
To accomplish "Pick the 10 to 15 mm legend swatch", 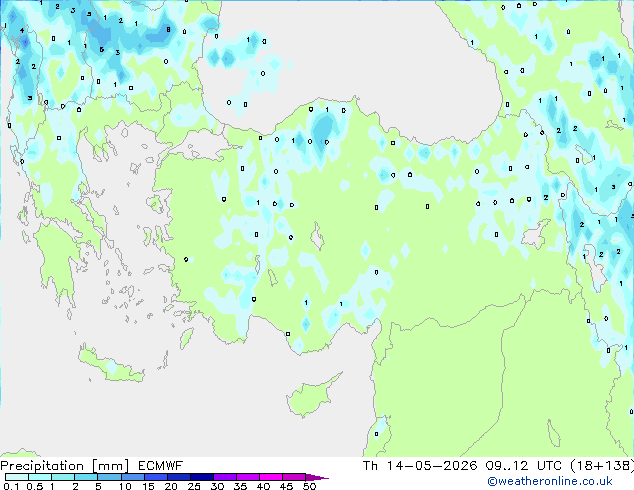I will [x=132, y=477].
